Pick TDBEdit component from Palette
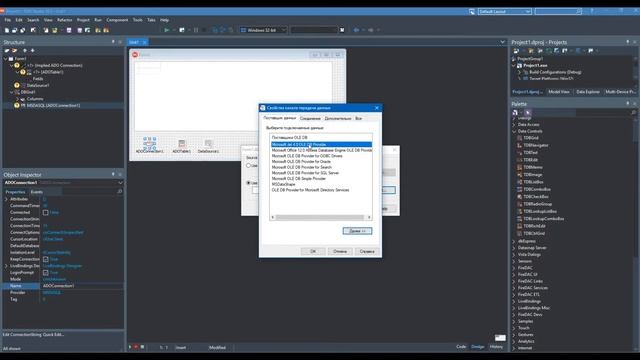 tap(530, 160)
